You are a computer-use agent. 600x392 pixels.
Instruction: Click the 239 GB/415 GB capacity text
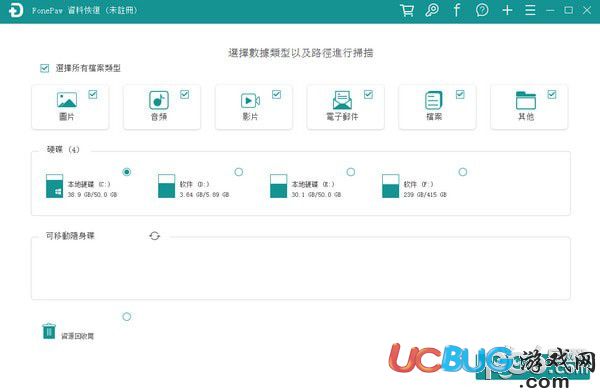tap(425, 194)
